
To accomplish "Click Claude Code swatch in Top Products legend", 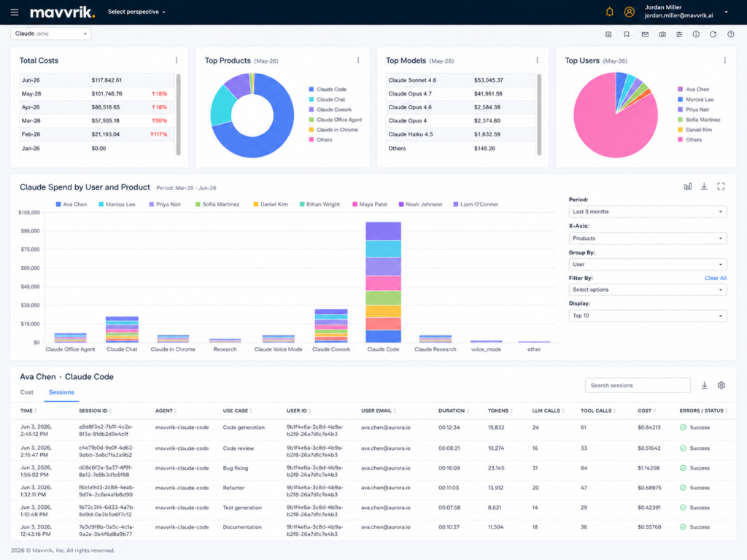I will click(311, 90).
